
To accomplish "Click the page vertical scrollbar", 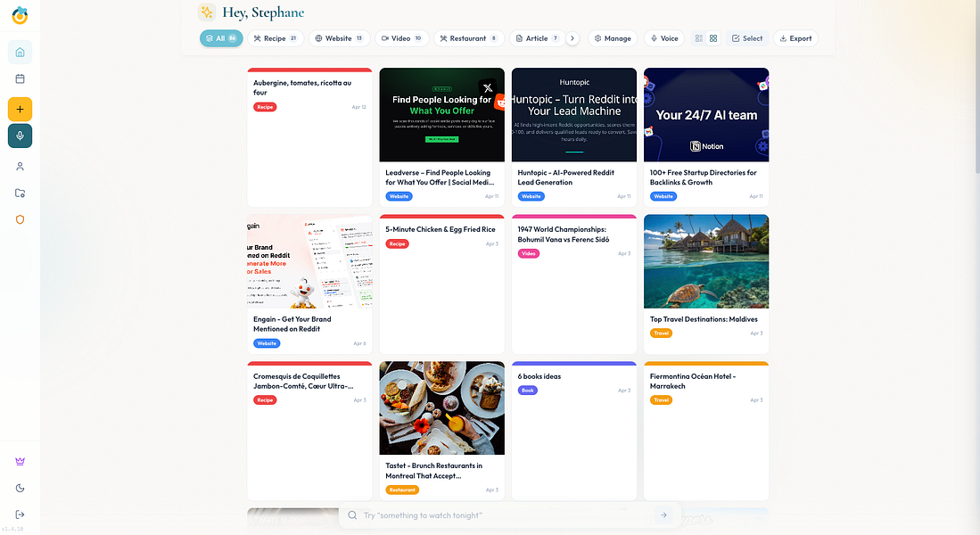I will [x=976, y=87].
